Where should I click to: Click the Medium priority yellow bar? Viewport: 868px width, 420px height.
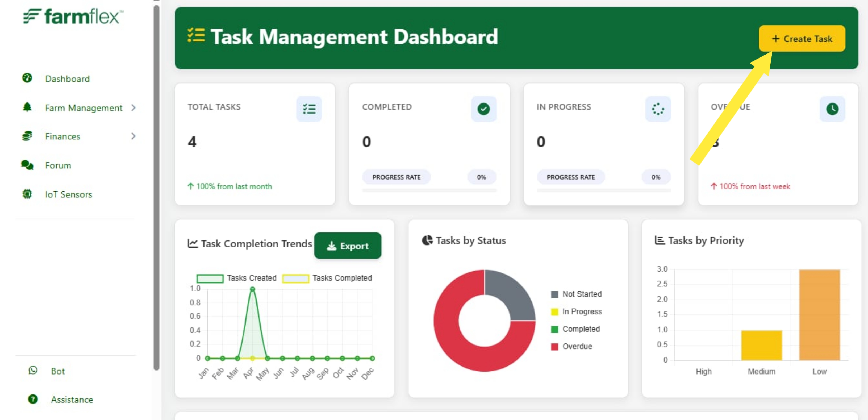pos(761,345)
